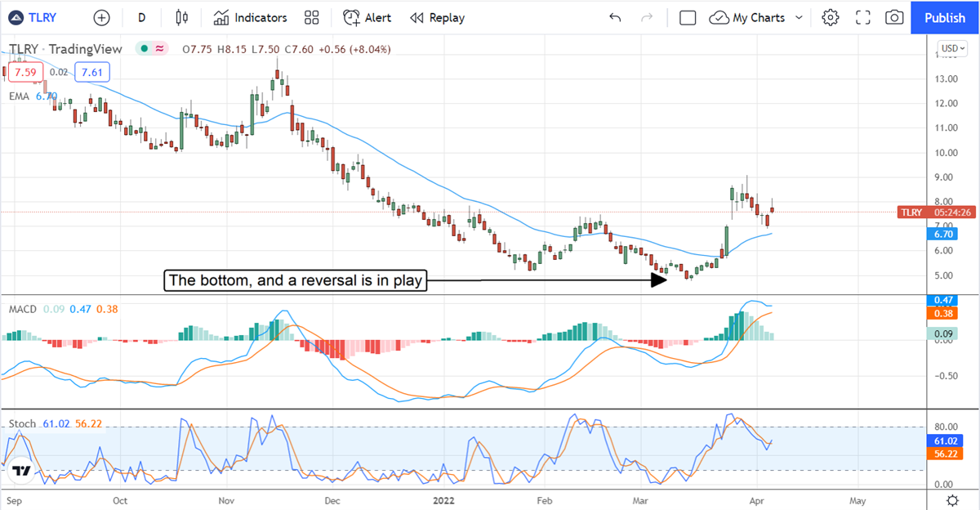The image size is (980, 510).
Task: Expand the My Charts dropdown arrow
Action: point(799,17)
